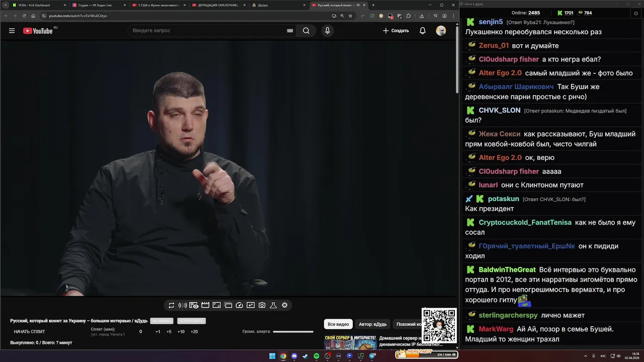This screenshot has width=644, height=362.
Task: Click username senjin5 in chat
Action: 491,22
